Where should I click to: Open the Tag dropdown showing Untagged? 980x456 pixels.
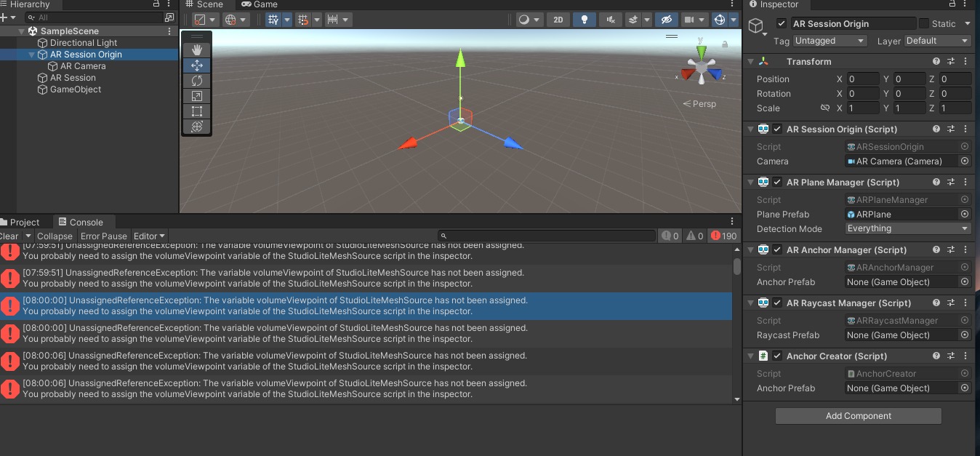tap(830, 41)
